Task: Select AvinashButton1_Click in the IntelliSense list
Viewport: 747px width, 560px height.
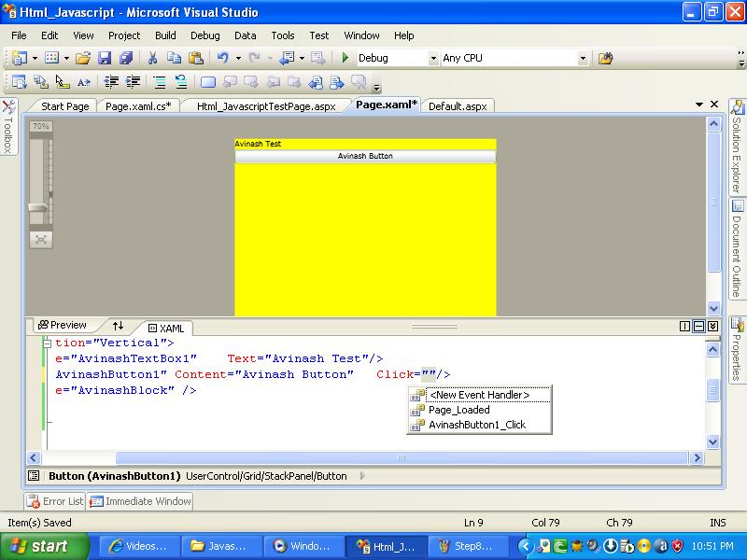Action: [479, 425]
